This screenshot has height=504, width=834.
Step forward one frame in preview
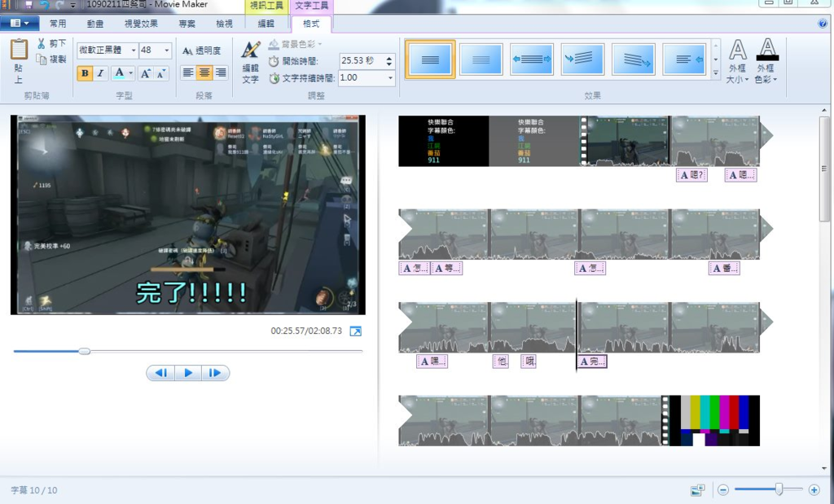tap(215, 373)
